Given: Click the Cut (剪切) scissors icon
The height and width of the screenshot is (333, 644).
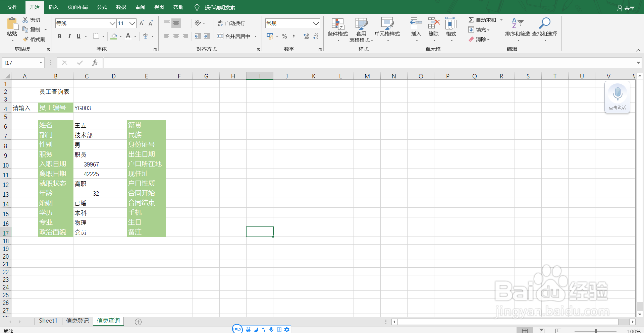Looking at the screenshot, I should point(25,20).
